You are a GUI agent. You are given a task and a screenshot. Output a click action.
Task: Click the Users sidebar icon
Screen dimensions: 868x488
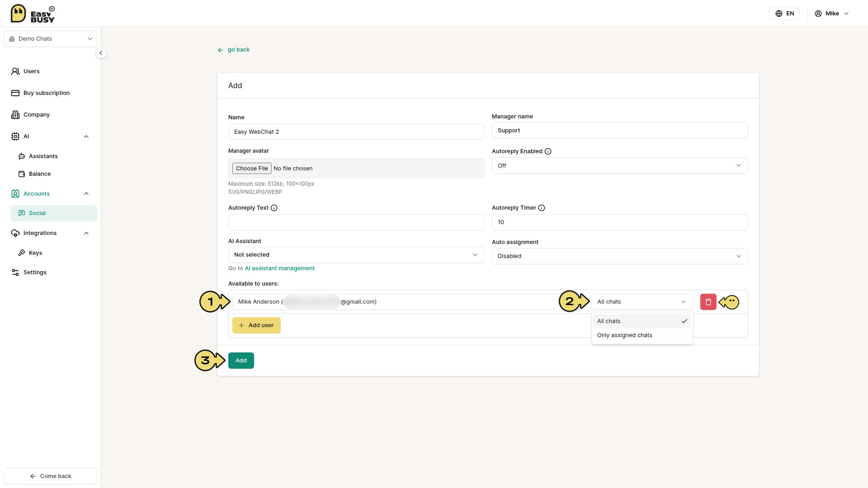pyautogui.click(x=15, y=71)
